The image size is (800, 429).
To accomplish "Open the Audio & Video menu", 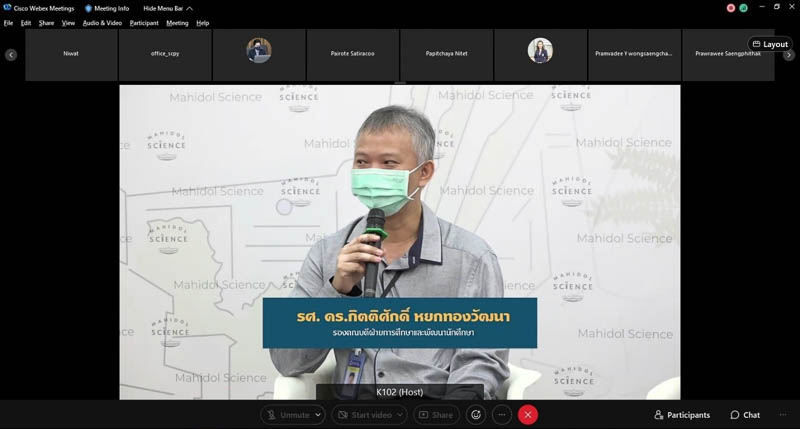I will pyautogui.click(x=102, y=22).
